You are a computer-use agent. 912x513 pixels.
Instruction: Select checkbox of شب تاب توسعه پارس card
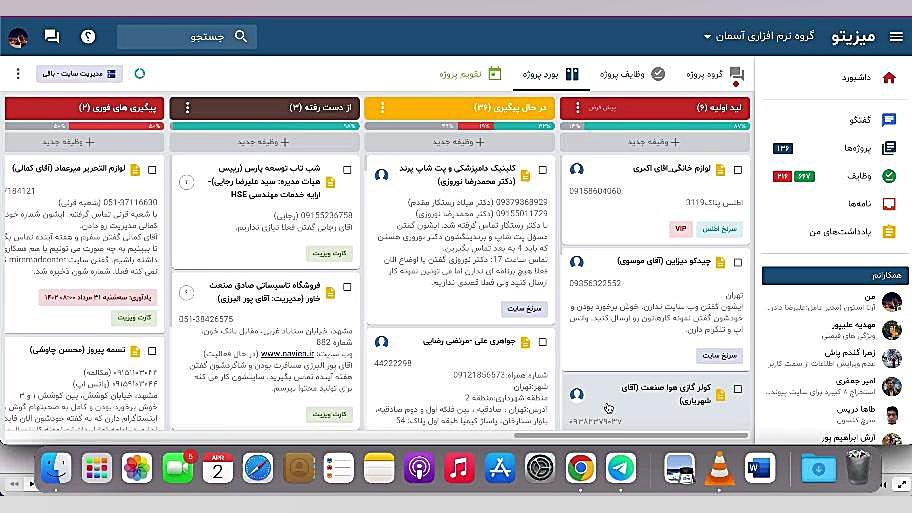pyautogui.click(x=347, y=170)
